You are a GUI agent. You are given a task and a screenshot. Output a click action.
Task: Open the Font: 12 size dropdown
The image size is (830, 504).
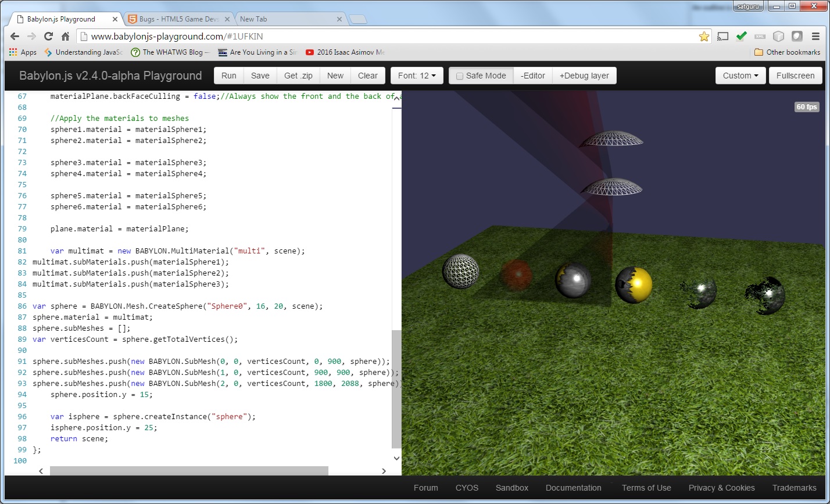(x=417, y=76)
